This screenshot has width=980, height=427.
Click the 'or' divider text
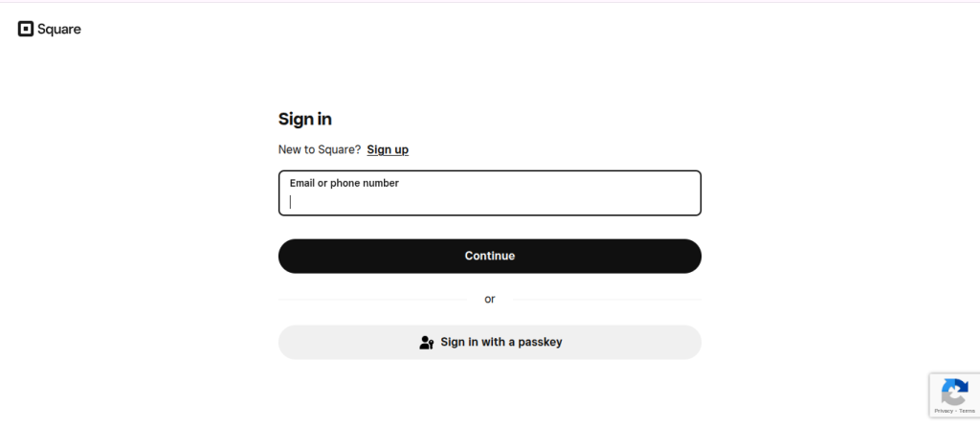(x=489, y=299)
